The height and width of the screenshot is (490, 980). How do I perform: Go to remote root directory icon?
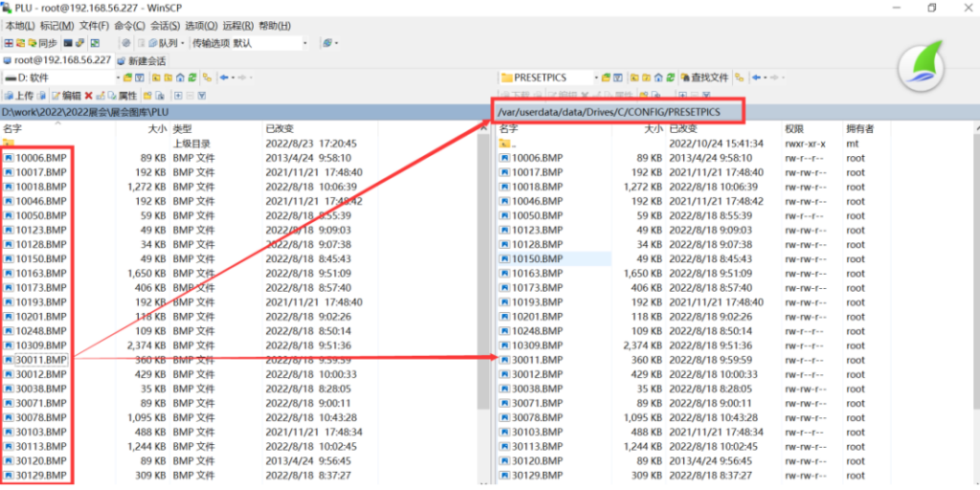pyautogui.click(x=646, y=78)
